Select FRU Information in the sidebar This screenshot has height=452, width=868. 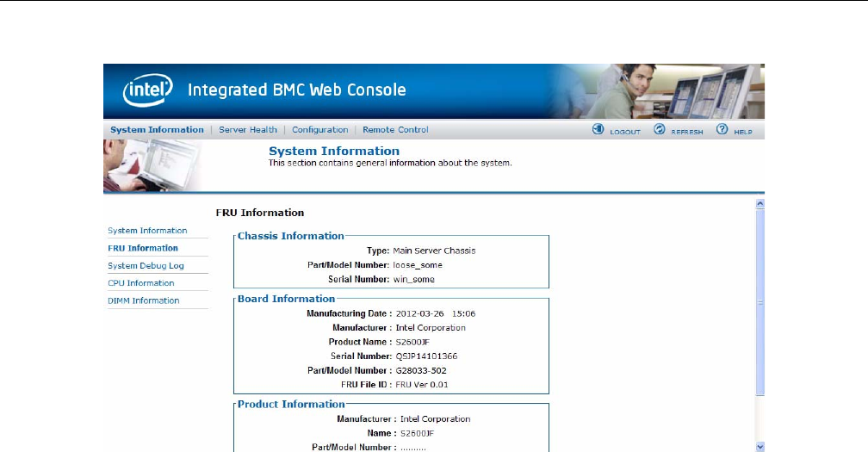click(143, 248)
